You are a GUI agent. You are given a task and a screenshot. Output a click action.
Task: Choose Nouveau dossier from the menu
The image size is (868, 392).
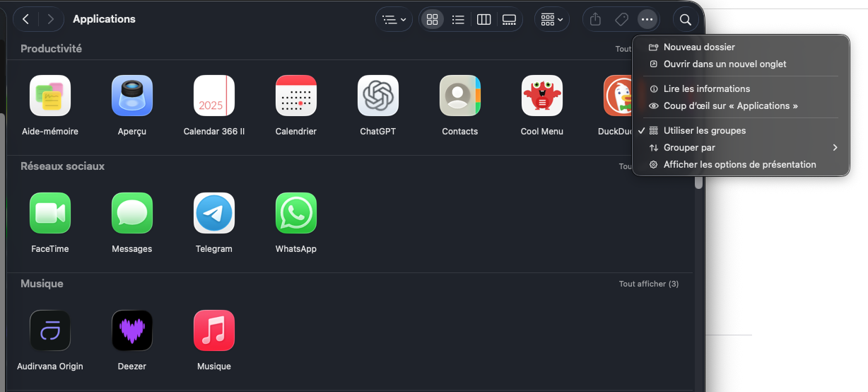click(x=742, y=47)
